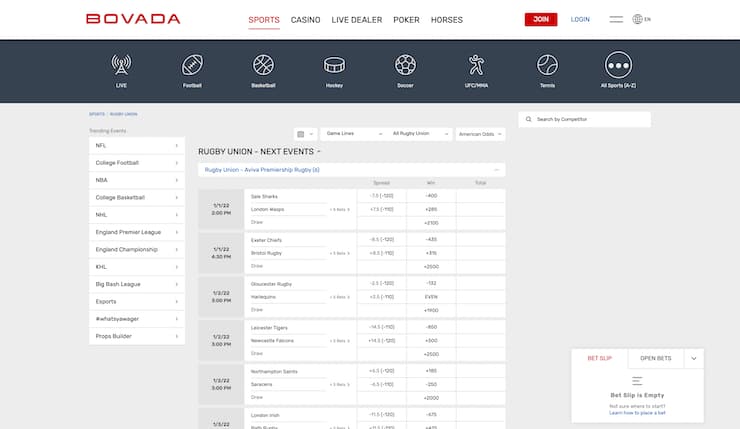Click the Gloucester Rugby team name
740x429 pixels.
tap(271, 284)
